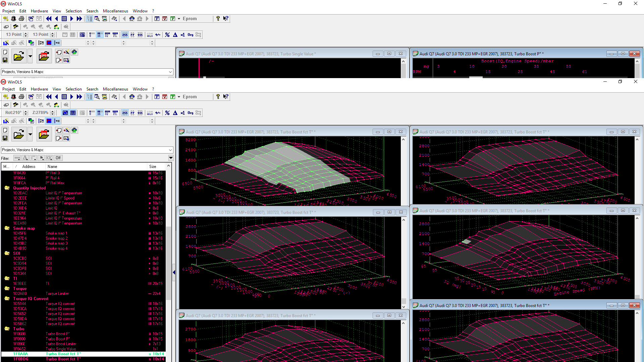Click the printer icon in the lower WinOLS toolbar
The image size is (644, 362).
click(x=21, y=97)
